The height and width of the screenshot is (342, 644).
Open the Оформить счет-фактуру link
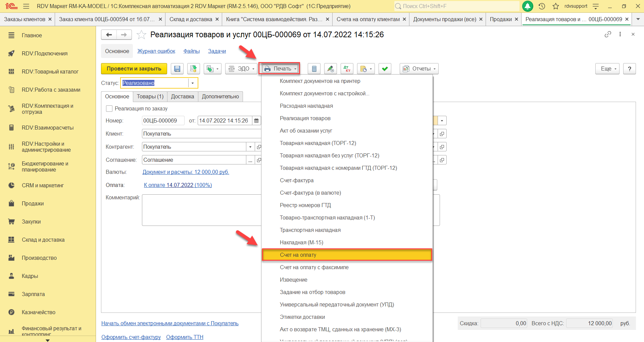(131, 337)
